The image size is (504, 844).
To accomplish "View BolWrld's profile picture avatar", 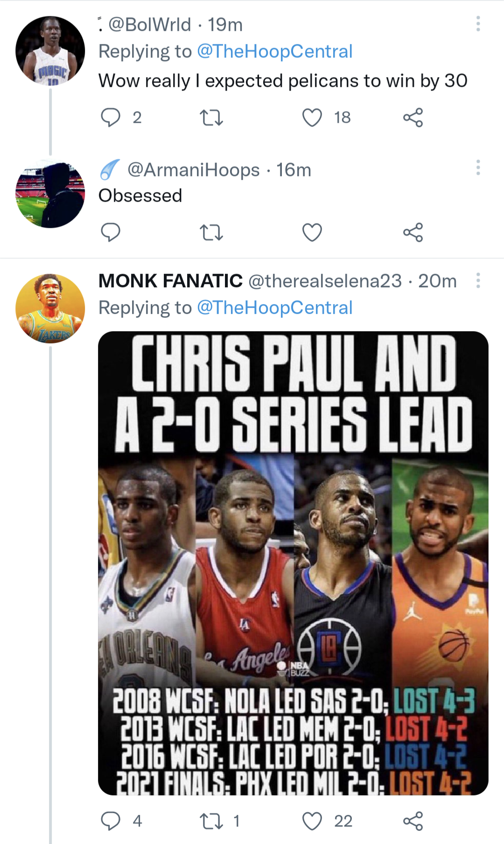I will tap(50, 50).
